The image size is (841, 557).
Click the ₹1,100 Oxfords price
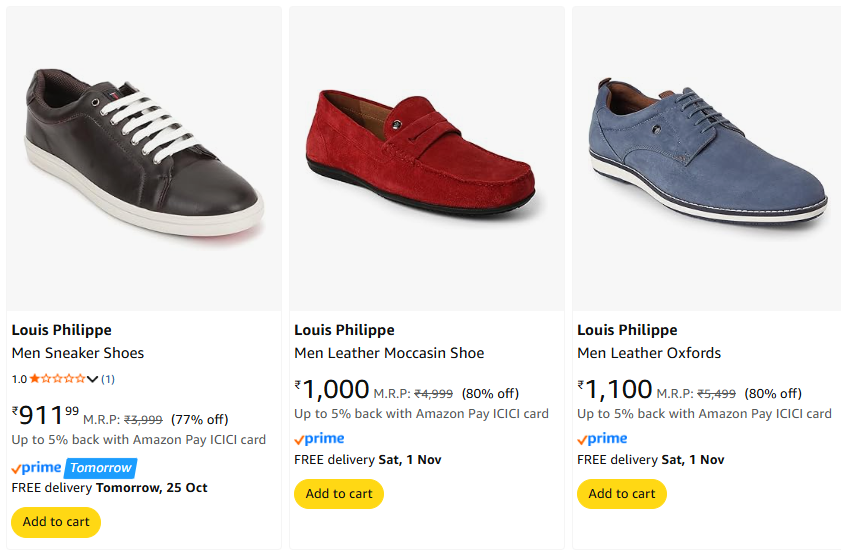[x=615, y=390]
